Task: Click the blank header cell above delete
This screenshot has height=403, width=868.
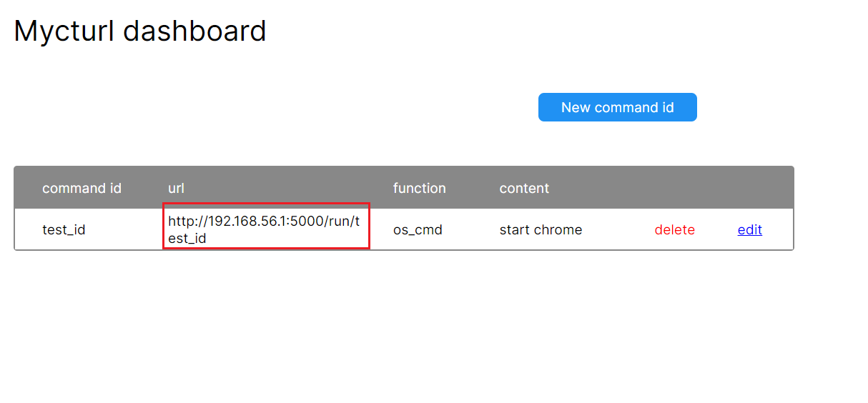Action: coord(674,188)
